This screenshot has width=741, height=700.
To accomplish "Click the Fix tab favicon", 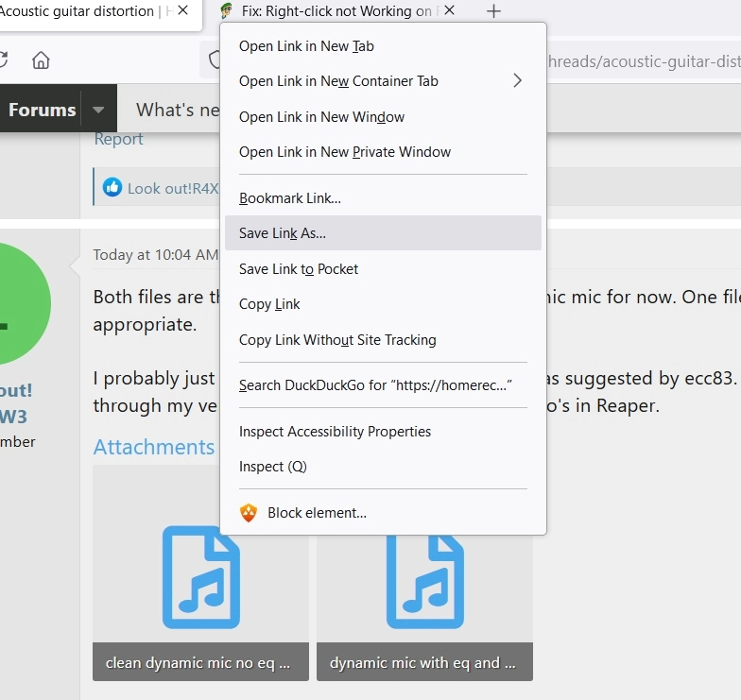I will click(x=227, y=11).
